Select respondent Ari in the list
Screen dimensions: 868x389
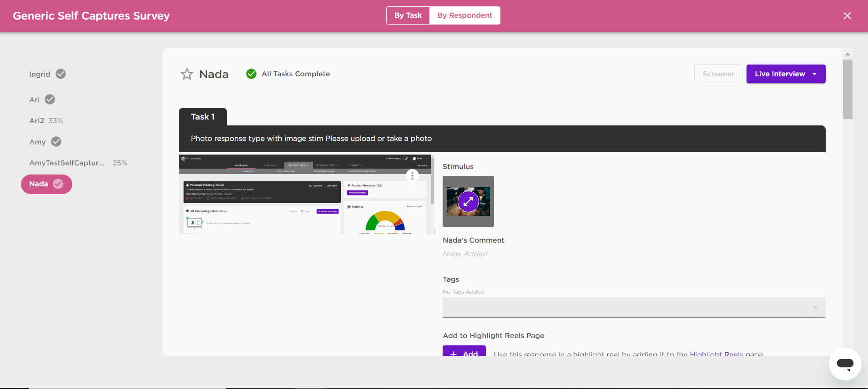coord(35,100)
